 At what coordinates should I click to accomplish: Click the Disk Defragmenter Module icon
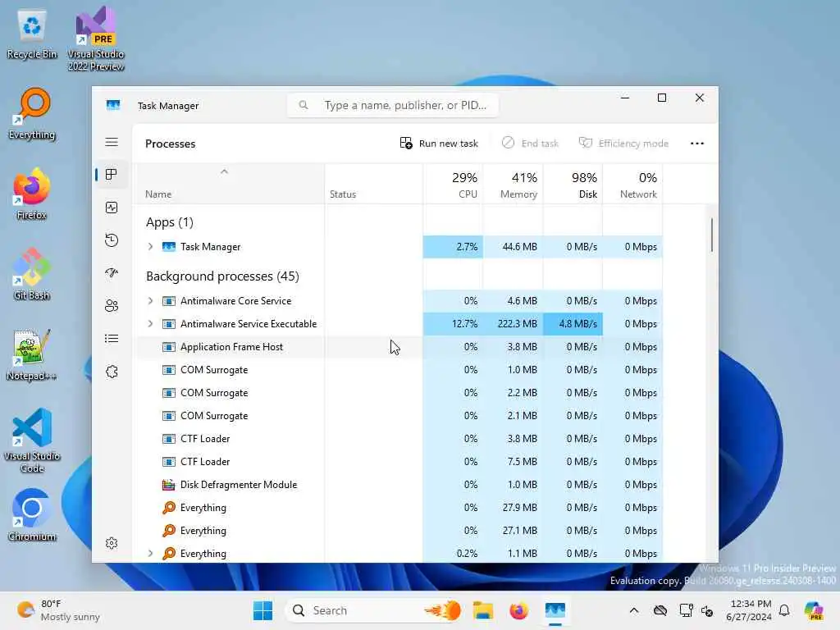click(x=169, y=484)
